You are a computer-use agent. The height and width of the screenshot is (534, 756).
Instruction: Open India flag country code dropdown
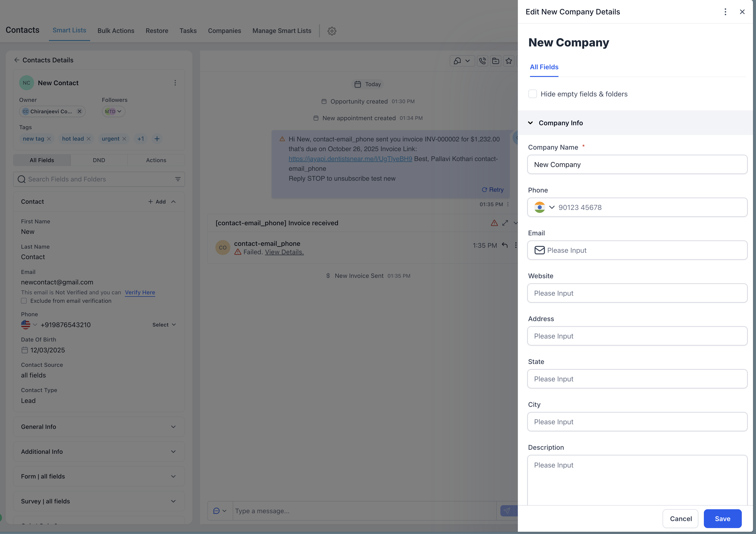(545, 208)
